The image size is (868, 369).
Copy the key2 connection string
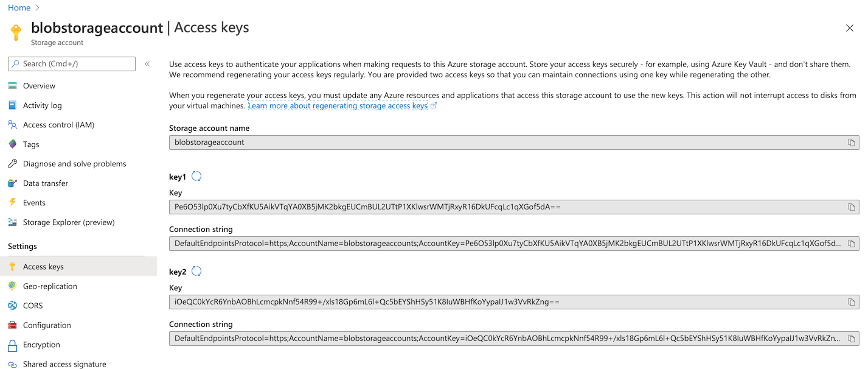coord(850,338)
